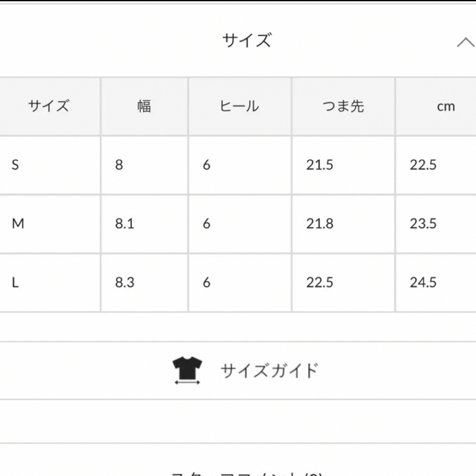Click the T-shirt size guide icon

tap(187, 370)
